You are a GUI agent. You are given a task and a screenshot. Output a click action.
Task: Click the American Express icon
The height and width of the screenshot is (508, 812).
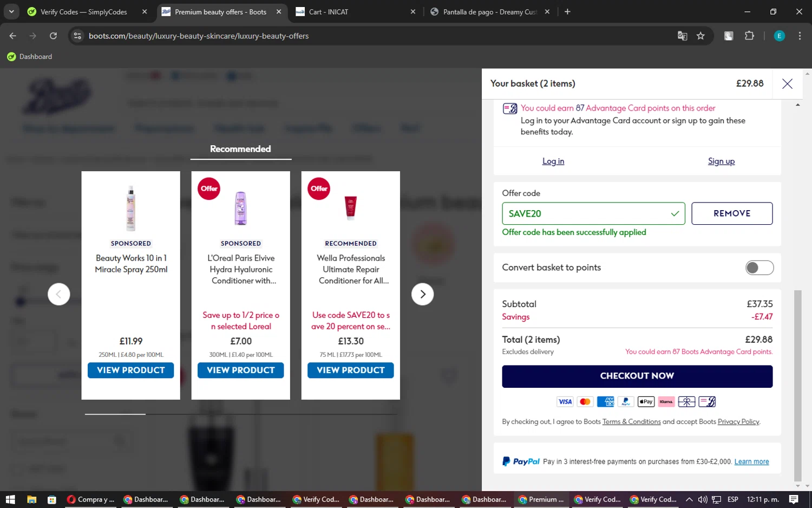click(605, 402)
